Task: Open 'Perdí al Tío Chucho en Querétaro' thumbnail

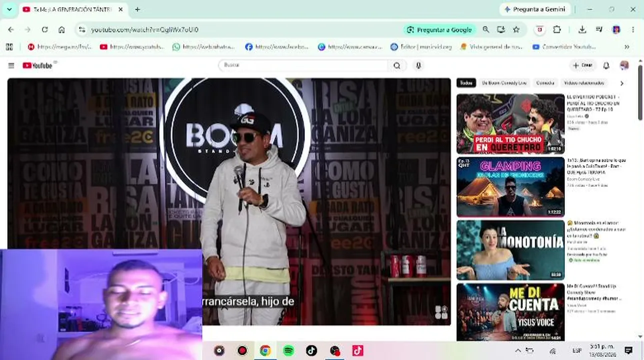Action: pyautogui.click(x=510, y=124)
